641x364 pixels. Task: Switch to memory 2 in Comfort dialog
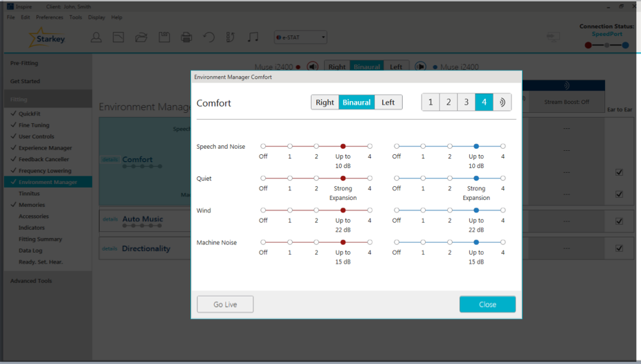(x=449, y=102)
